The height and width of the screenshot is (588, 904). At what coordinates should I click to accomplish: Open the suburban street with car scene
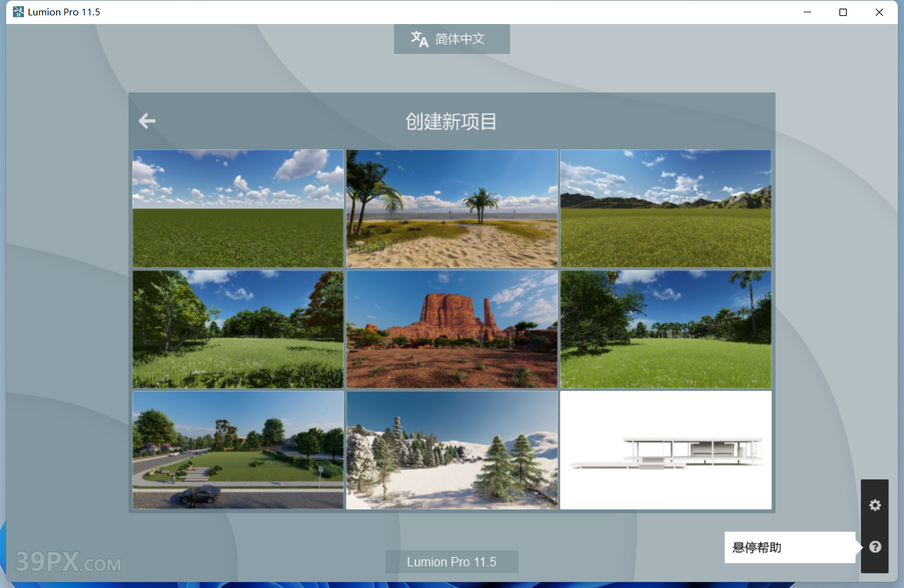(x=238, y=450)
